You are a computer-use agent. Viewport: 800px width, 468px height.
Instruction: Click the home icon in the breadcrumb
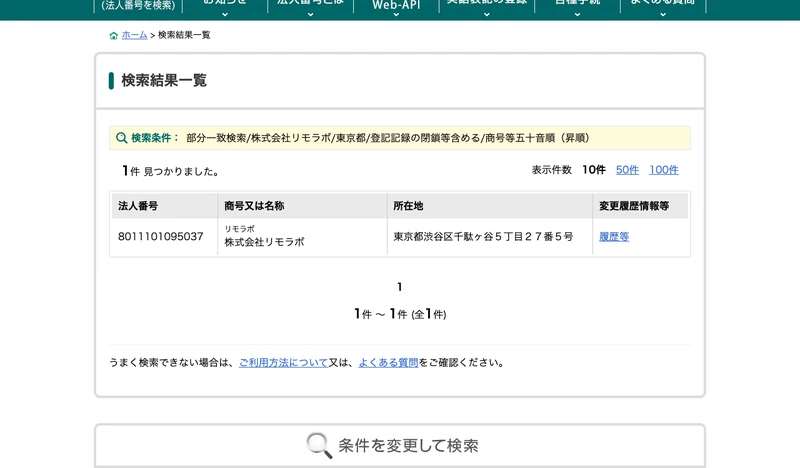pos(113,35)
